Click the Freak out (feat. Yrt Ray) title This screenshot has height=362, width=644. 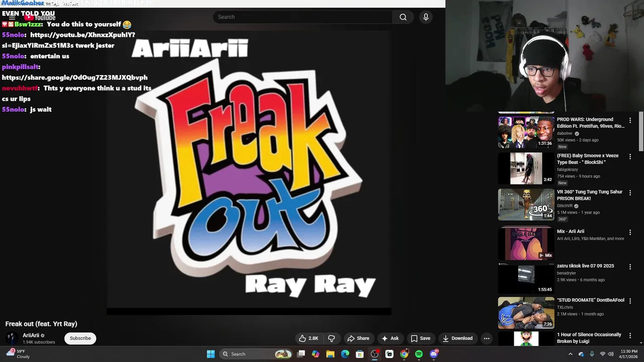point(41,324)
